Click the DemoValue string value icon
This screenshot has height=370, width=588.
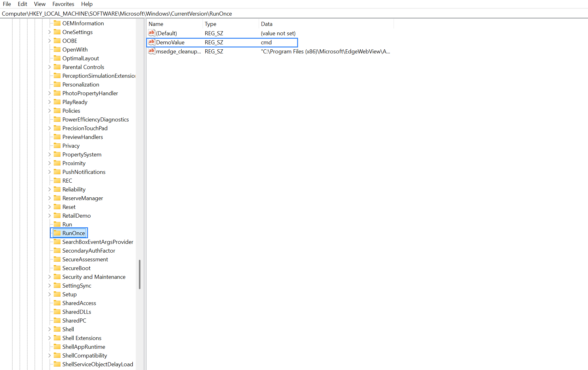click(152, 42)
